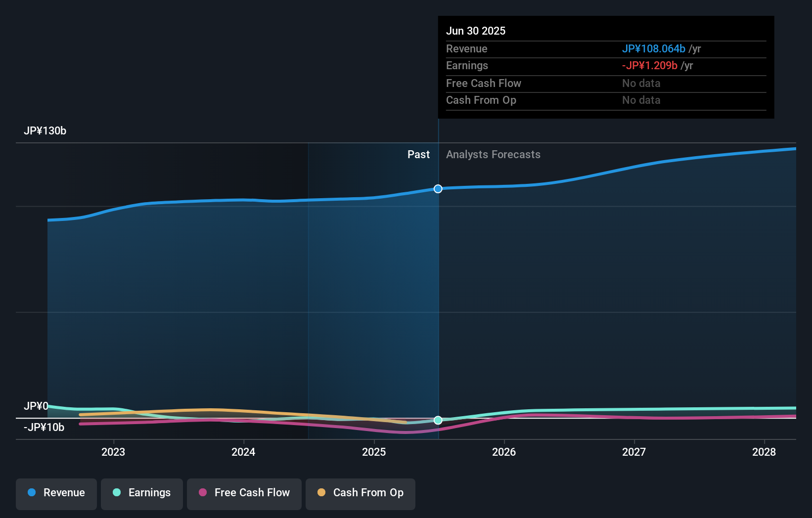Expand the Cash From Op tooltip row
The height and width of the screenshot is (518, 812).
point(481,100)
